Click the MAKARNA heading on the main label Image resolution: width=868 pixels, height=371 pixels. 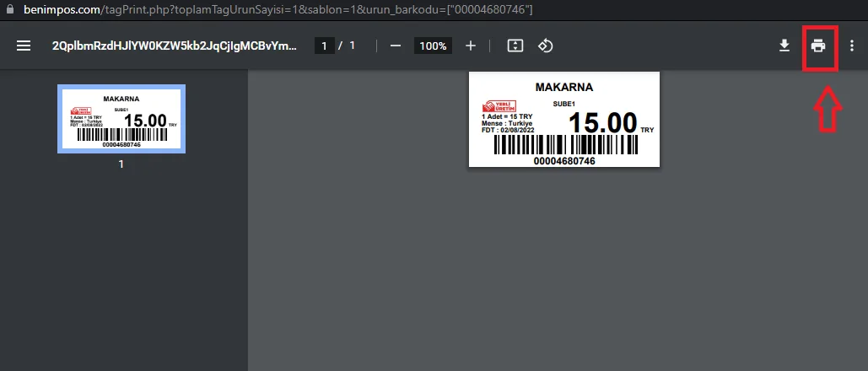coord(564,87)
